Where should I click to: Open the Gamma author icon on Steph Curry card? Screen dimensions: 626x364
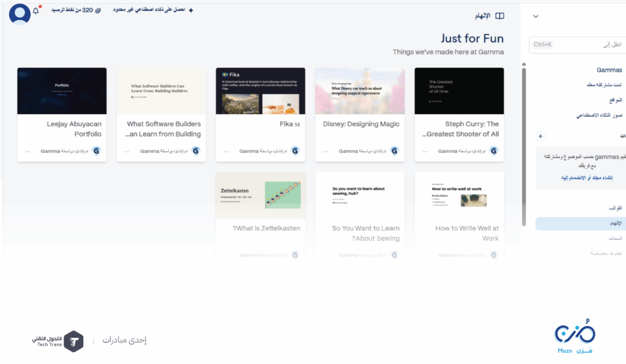(494, 151)
